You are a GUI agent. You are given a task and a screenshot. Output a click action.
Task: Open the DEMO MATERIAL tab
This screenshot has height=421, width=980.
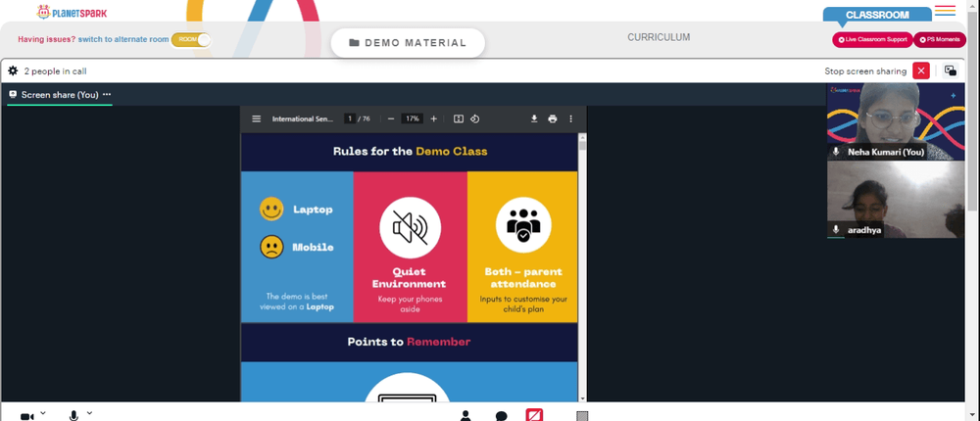[408, 43]
